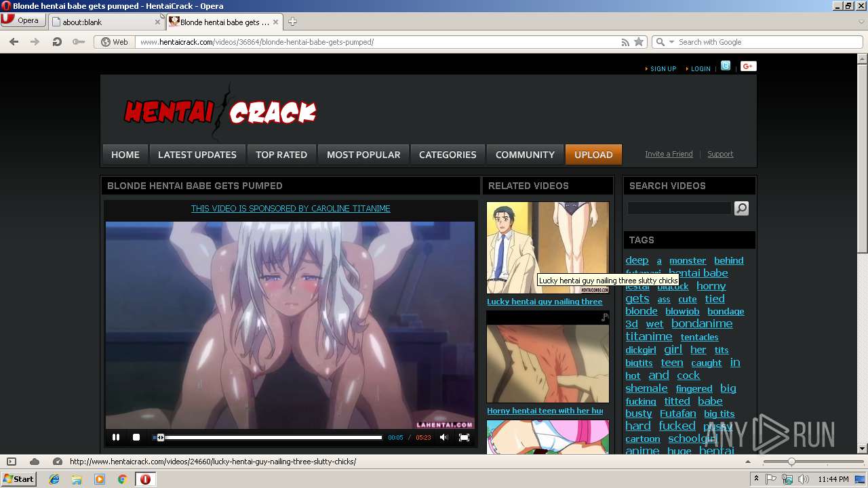Select the '3d' tag
This screenshot has height=488, width=868.
pos(631,324)
